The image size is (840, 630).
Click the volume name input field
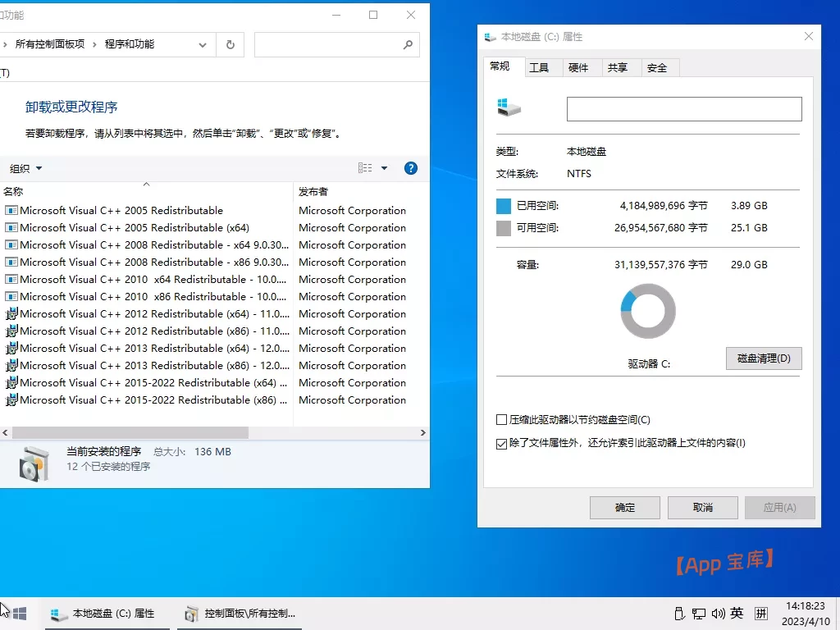pos(684,108)
